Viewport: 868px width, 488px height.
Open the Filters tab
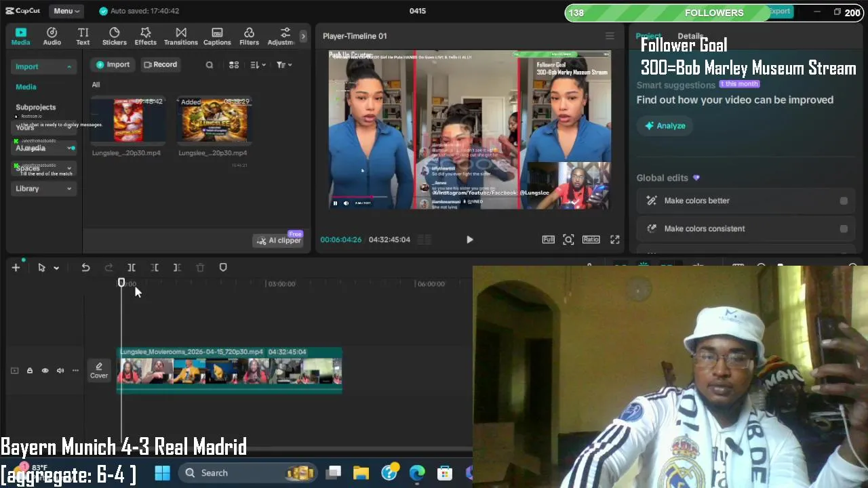pyautogui.click(x=249, y=37)
